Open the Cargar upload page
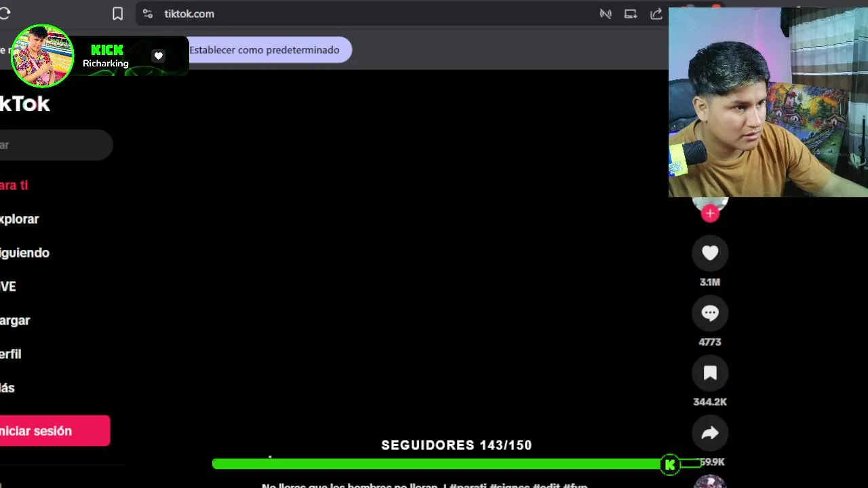The width and height of the screenshot is (868, 488). (15, 321)
